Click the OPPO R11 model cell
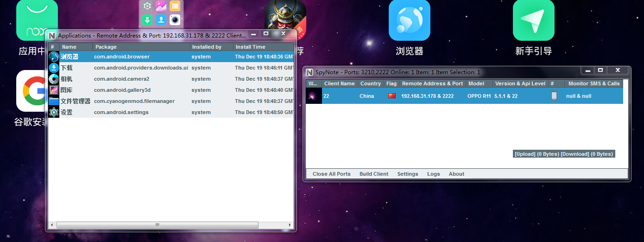Image resolution: width=644 pixels, height=242 pixels. (x=480, y=96)
